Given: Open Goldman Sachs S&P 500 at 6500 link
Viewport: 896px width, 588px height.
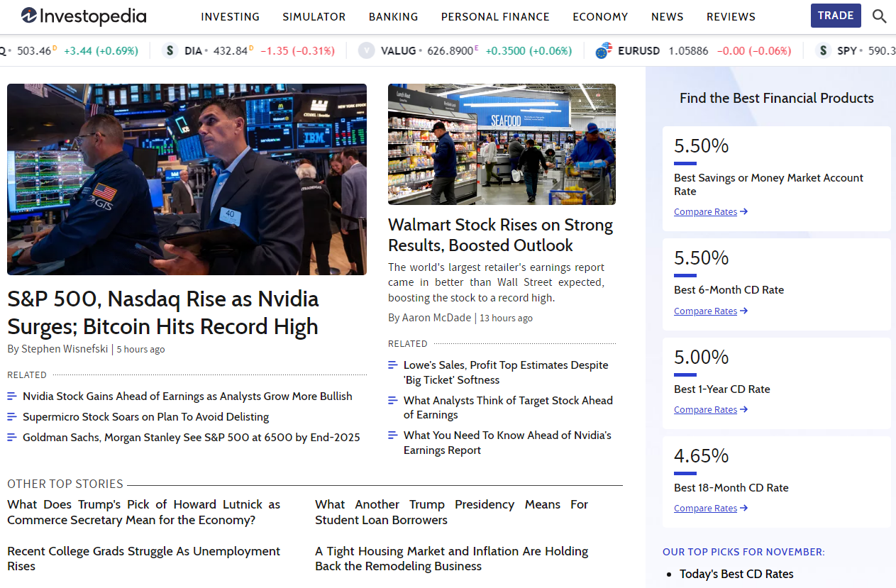Looking at the screenshot, I should (x=192, y=438).
